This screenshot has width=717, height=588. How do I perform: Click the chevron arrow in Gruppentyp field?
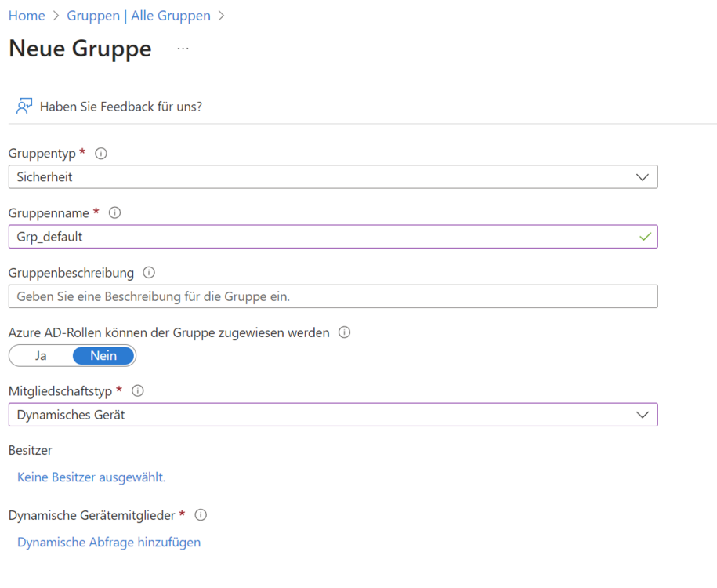[643, 177]
